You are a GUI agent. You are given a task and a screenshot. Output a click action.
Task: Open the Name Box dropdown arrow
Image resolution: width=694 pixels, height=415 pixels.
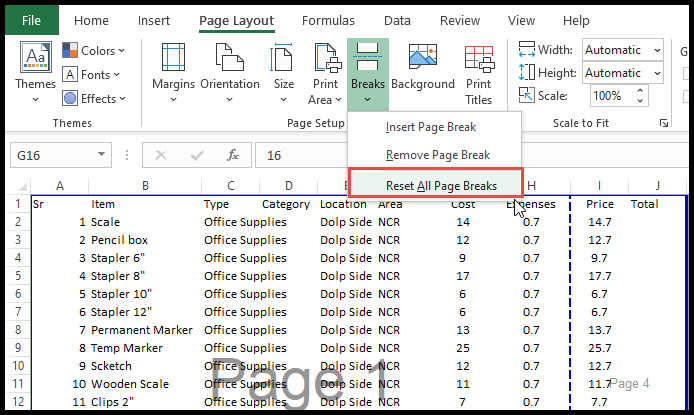pyautogui.click(x=101, y=154)
